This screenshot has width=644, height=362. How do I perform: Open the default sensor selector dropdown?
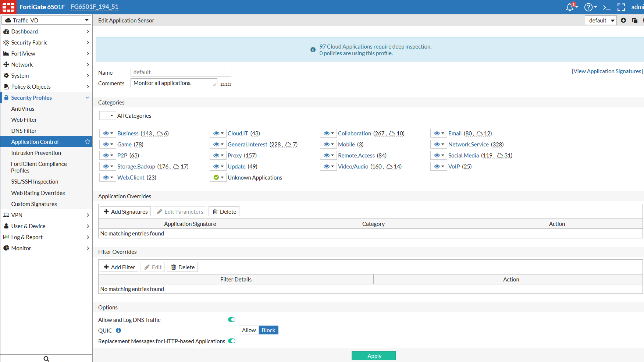point(601,20)
